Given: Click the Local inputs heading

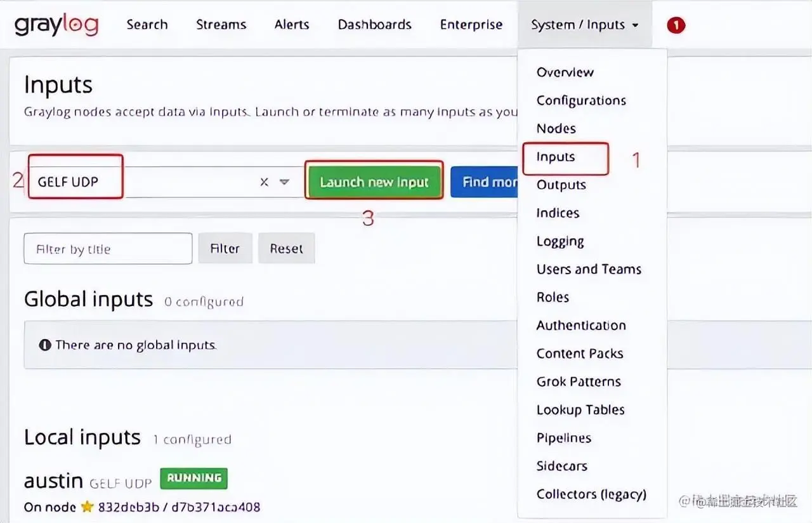Looking at the screenshot, I should click(82, 437).
